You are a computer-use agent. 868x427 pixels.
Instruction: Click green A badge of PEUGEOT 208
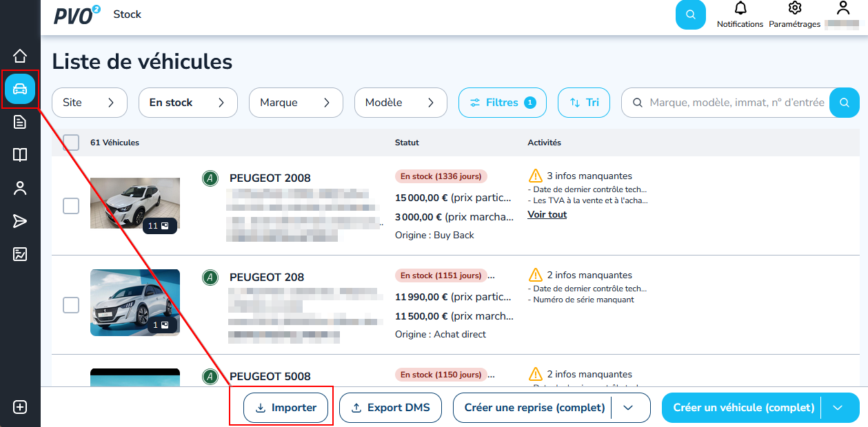210,278
